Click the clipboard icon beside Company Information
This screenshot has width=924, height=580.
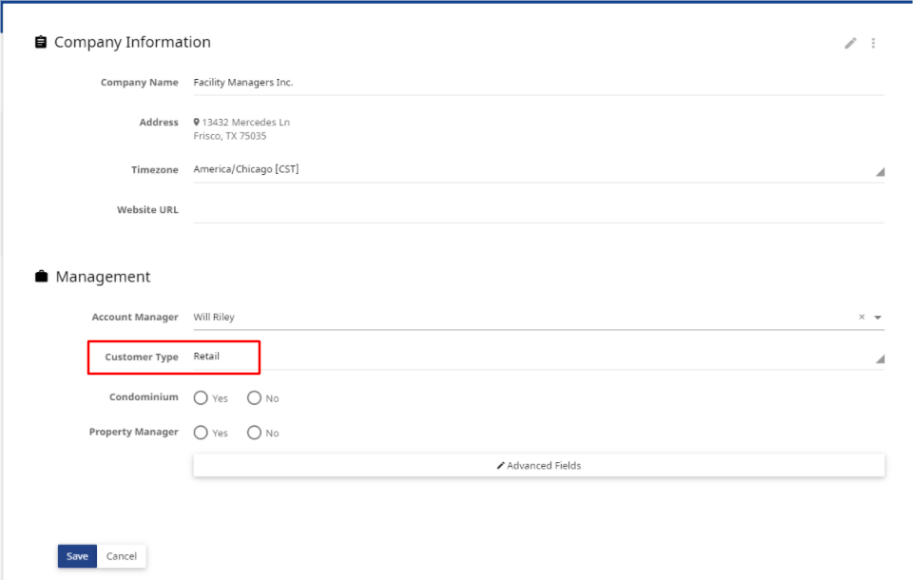click(41, 42)
